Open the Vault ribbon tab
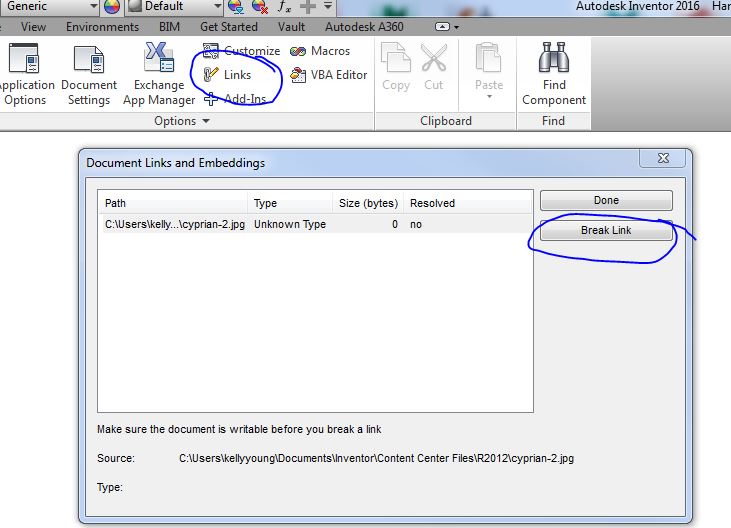Screen dimensions: 731x528 [291, 27]
